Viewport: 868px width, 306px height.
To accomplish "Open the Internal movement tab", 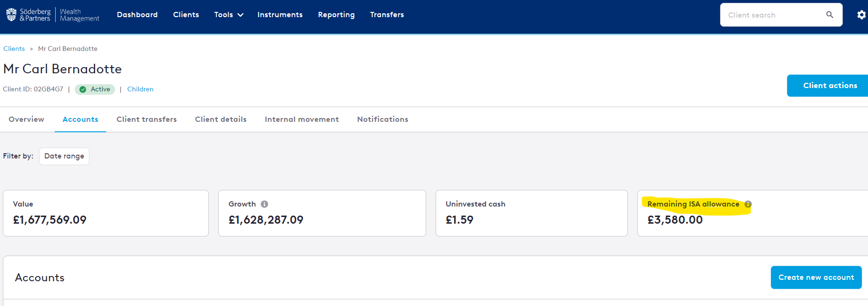I will click(302, 119).
